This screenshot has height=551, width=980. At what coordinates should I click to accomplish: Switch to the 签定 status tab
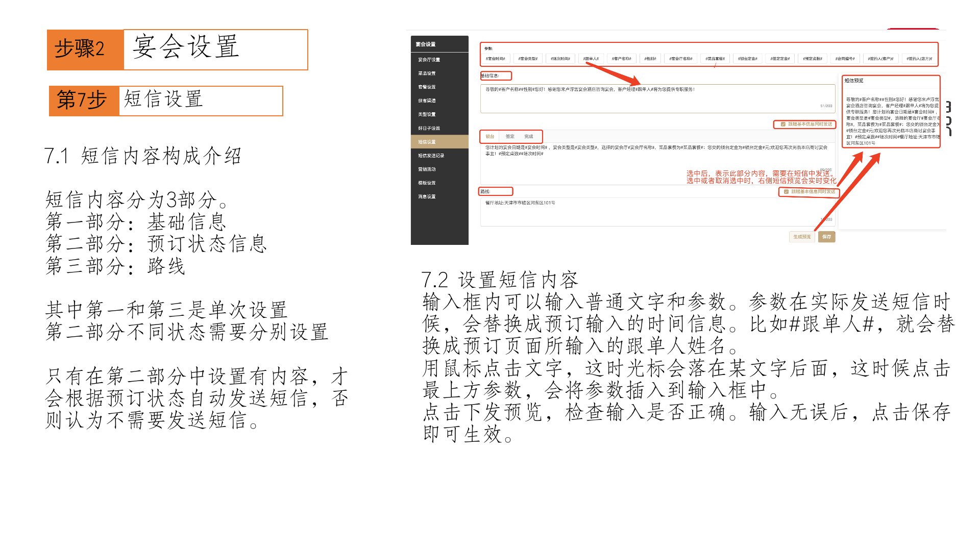[x=510, y=137]
